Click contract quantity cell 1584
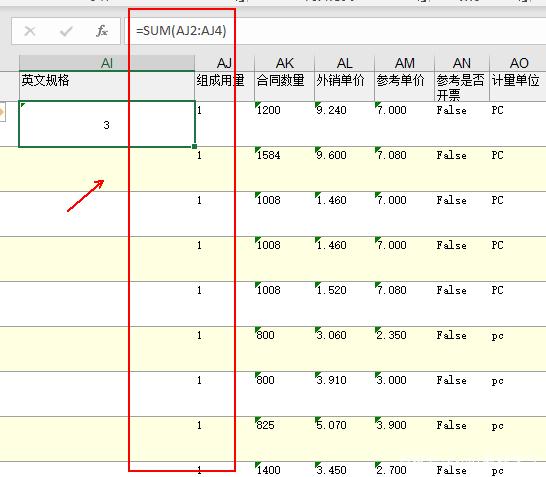The width and height of the screenshot is (546, 477). [x=284, y=169]
